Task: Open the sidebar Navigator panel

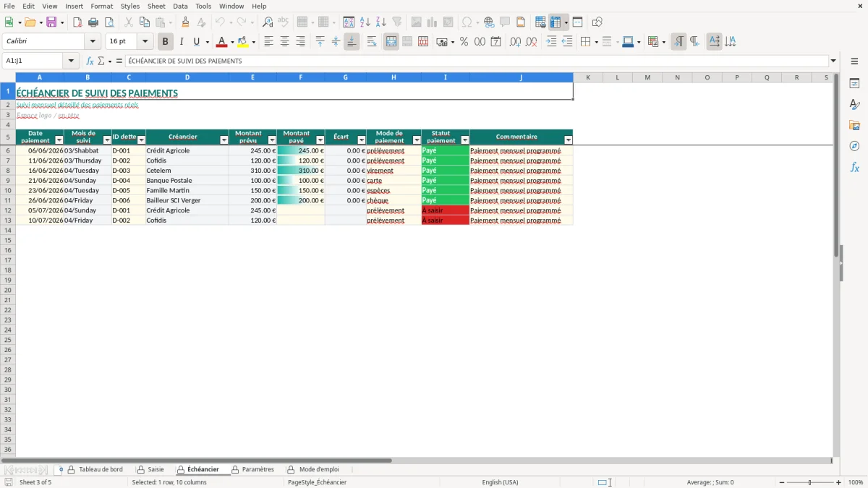Action: click(854, 147)
